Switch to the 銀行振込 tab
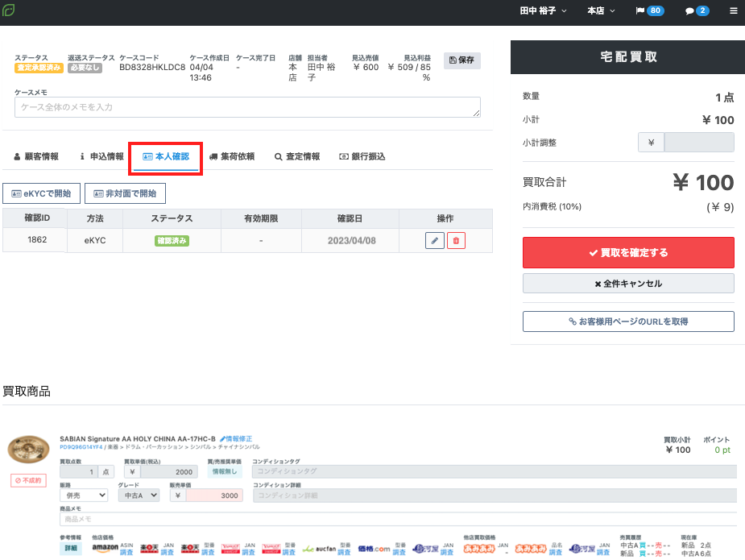745x560 pixels. [362, 156]
